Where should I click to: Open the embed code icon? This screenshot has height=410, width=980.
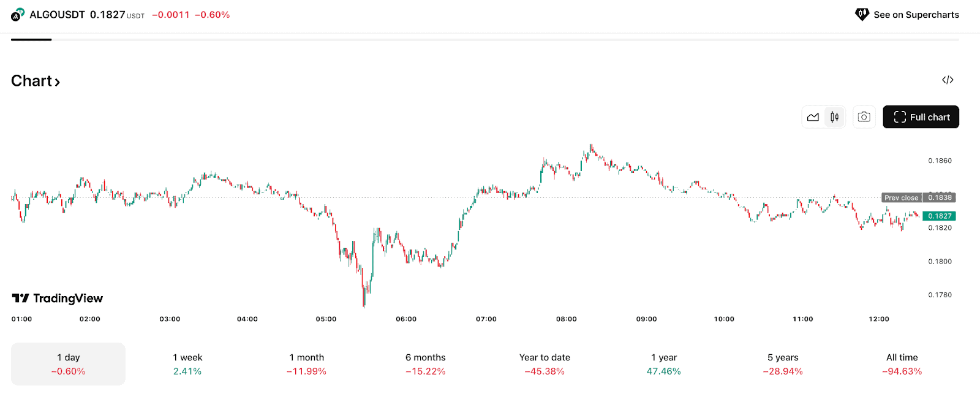pyautogui.click(x=948, y=80)
